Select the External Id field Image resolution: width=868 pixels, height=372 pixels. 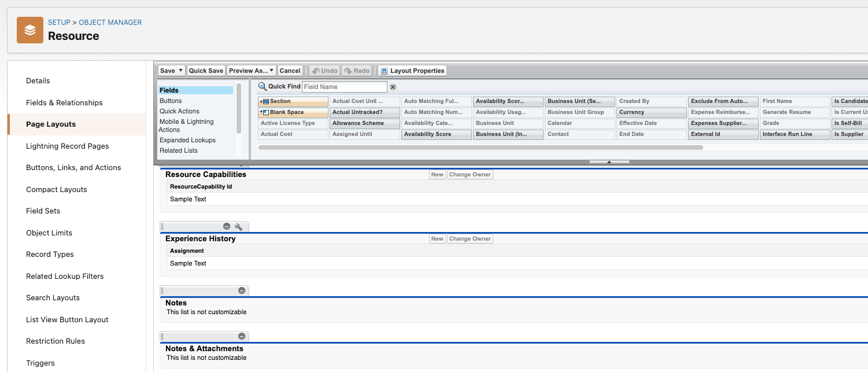click(x=723, y=134)
